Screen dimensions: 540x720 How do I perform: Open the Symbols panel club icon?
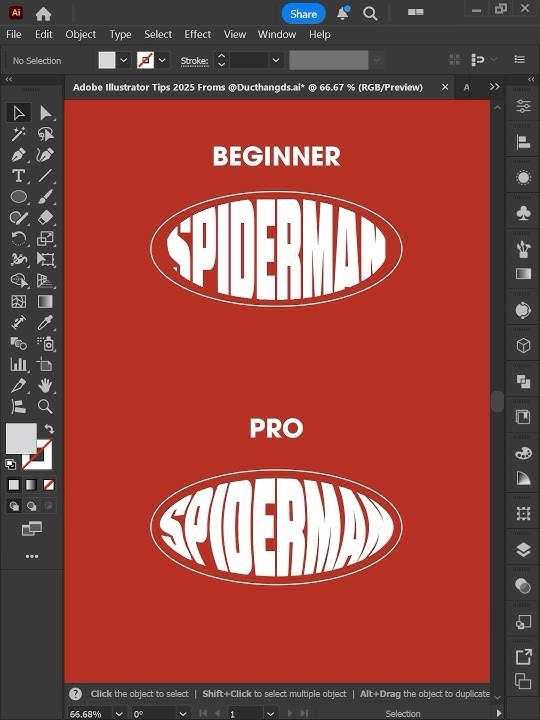(x=523, y=213)
